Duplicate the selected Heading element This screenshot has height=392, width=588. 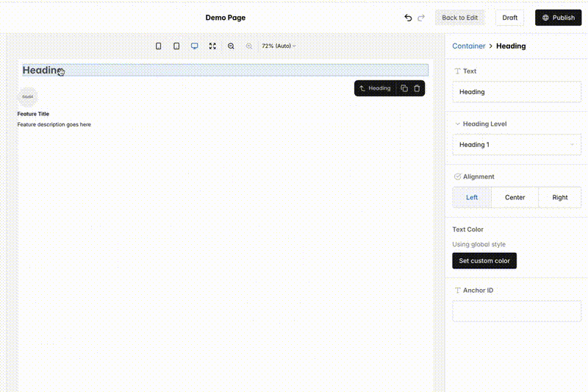click(404, 88)
